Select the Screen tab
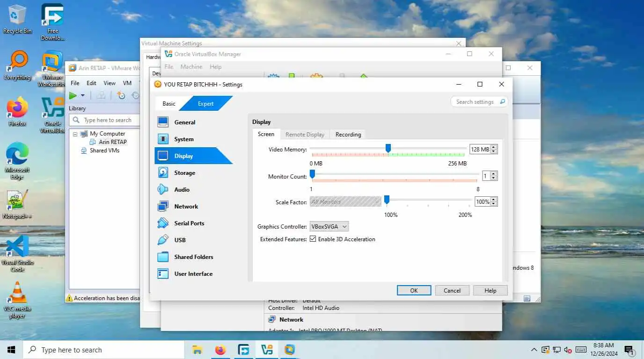 [x=266, y=134]
